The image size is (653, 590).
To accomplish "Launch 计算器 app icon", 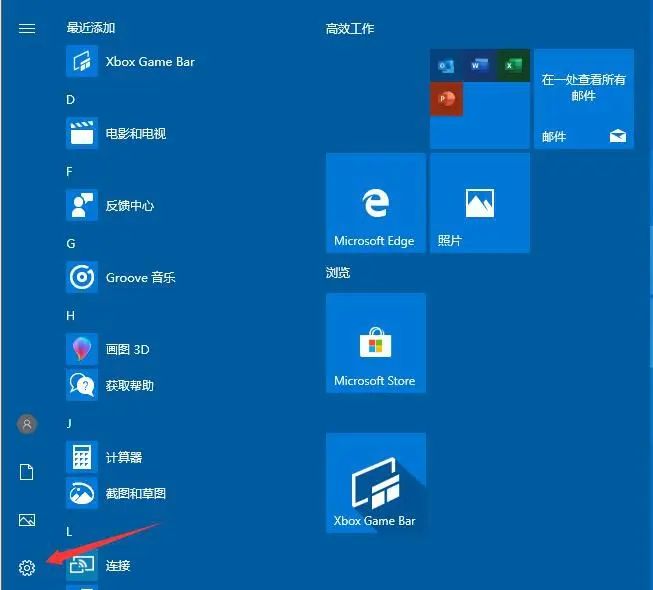I will click(82, 457).
